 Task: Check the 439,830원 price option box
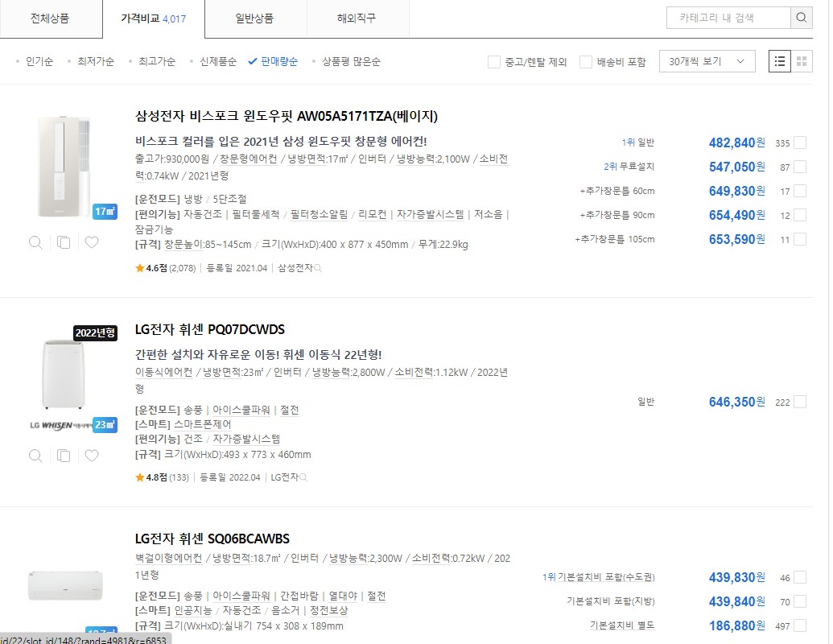[x=800, y=577]
